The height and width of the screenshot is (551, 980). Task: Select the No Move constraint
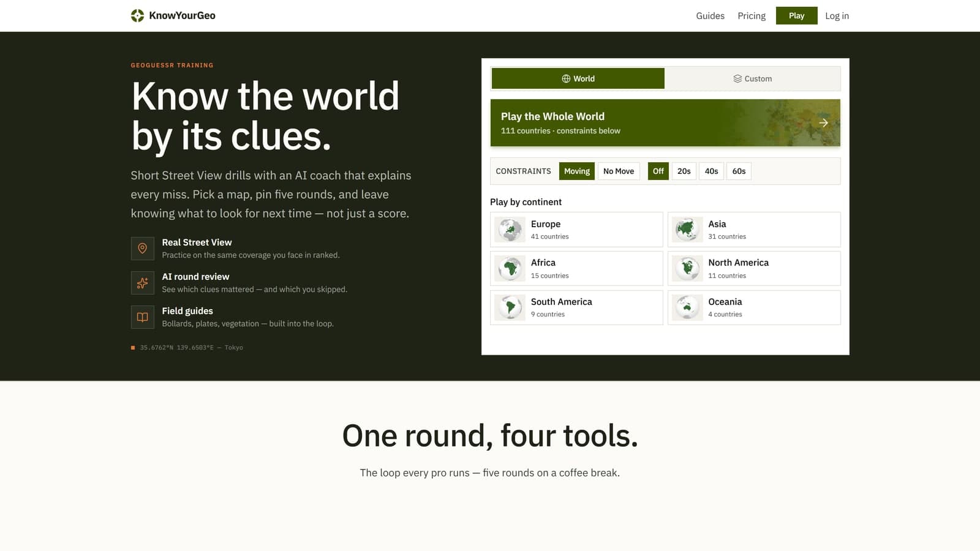pyautogui.click(x=619, y=171)
